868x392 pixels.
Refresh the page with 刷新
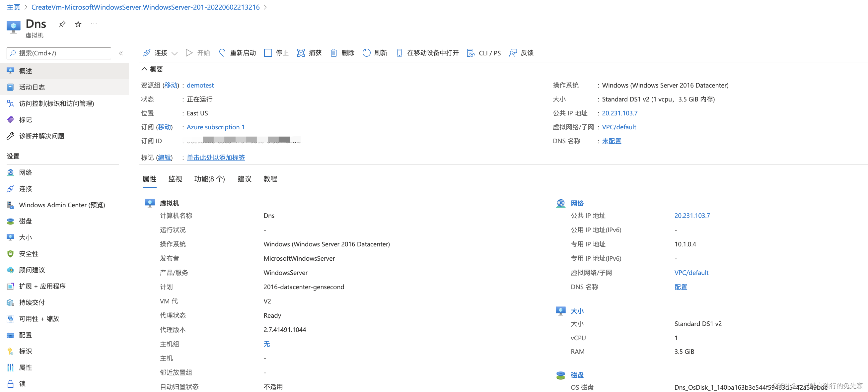(375, 53)
